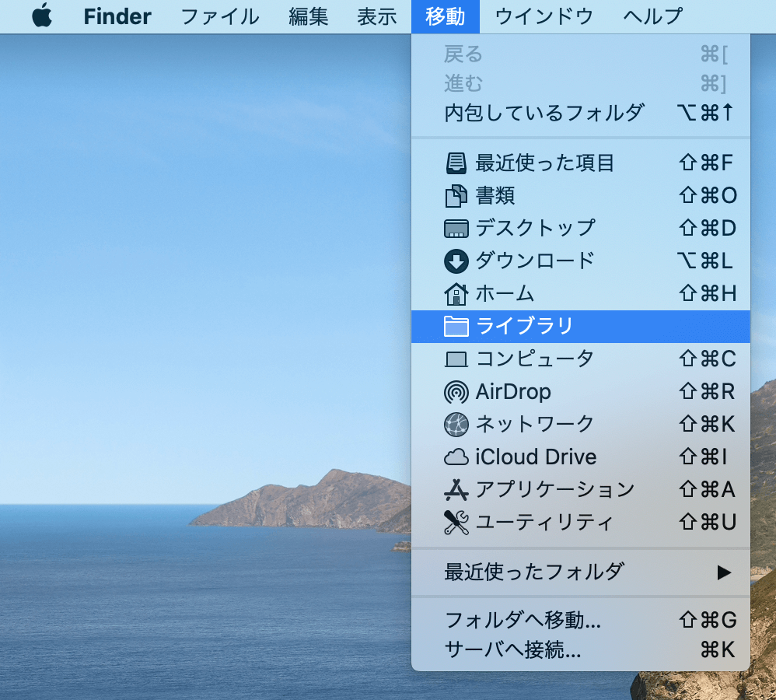Open the ウインドウ menu

tap(544, 16)
